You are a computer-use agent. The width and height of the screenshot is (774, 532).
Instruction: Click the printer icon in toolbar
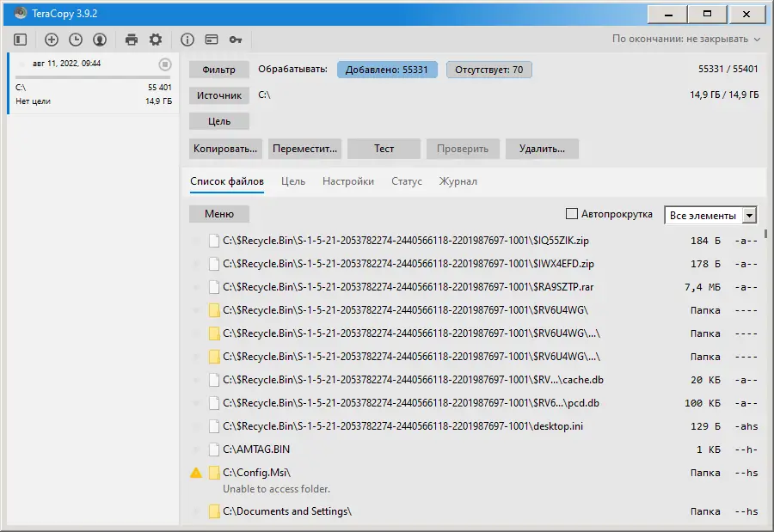click(132, 40)
